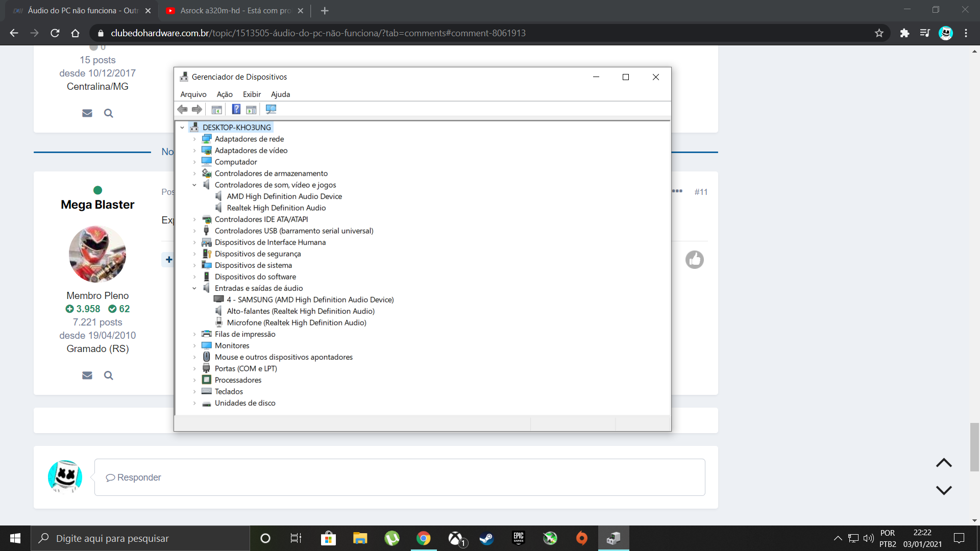980x551 pixels.
Task: Expand Controladores IDE ATA/ATAPI
Action: [194, 219]
